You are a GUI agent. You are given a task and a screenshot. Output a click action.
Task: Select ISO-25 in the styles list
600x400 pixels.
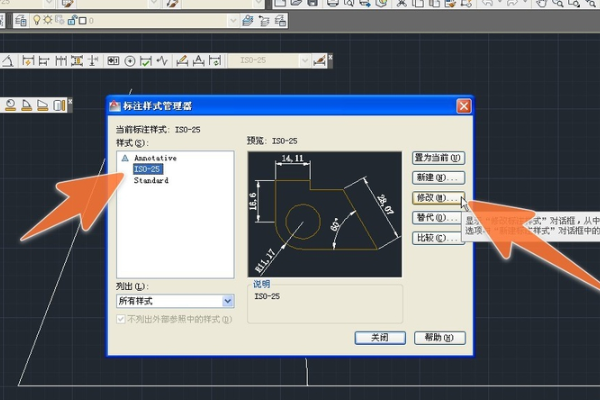click(x=147, y=169)
